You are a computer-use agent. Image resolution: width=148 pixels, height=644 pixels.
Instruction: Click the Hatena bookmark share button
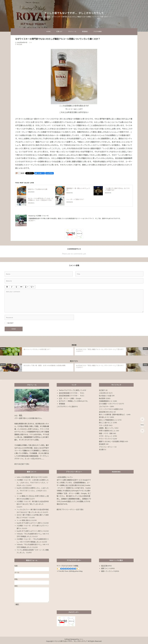(20, 173)
